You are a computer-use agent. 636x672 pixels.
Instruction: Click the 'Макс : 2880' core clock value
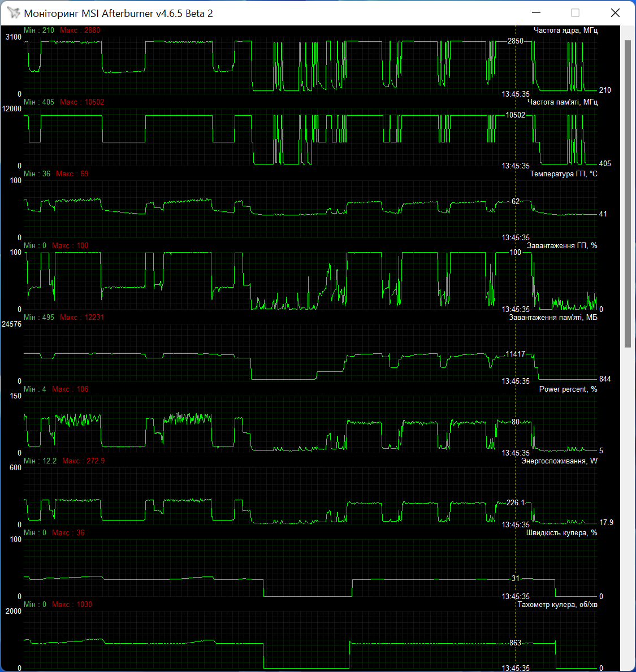[80, 31]
